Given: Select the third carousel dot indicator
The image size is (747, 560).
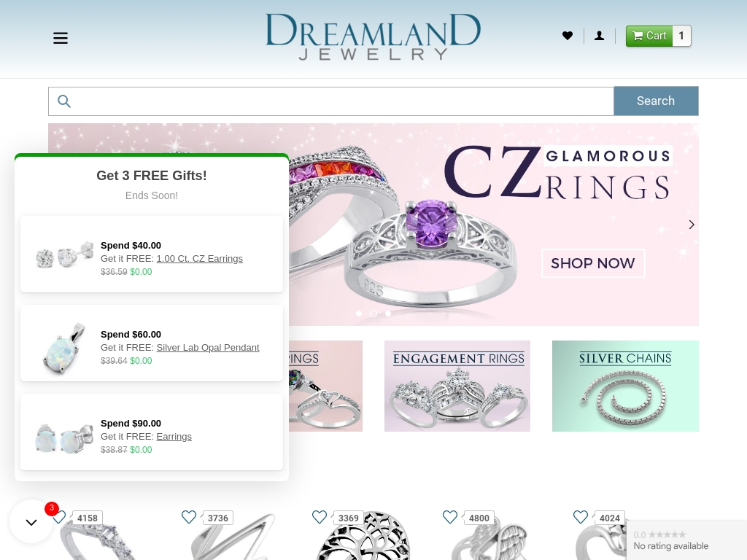Looking at the screenshot, I should point(388,314).
